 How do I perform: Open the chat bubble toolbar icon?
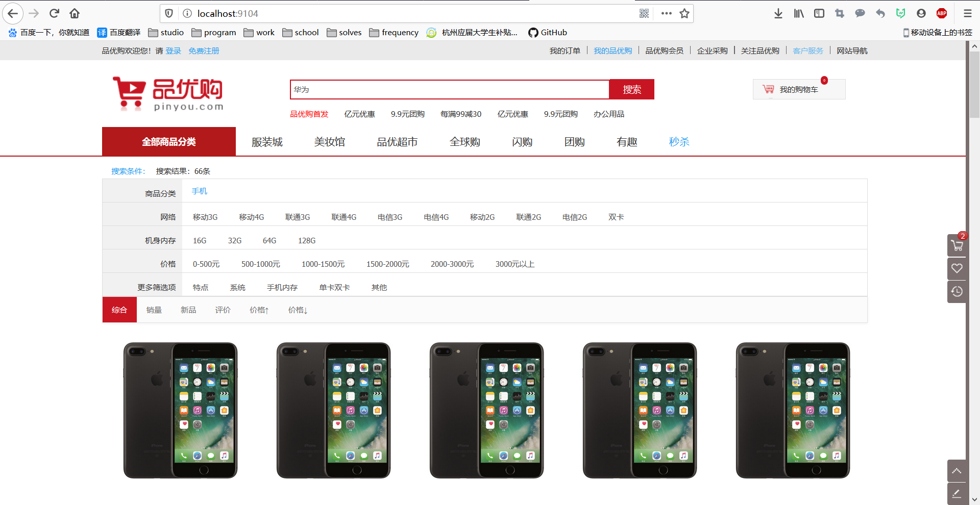pyautogui.click(x=860, y=13)
